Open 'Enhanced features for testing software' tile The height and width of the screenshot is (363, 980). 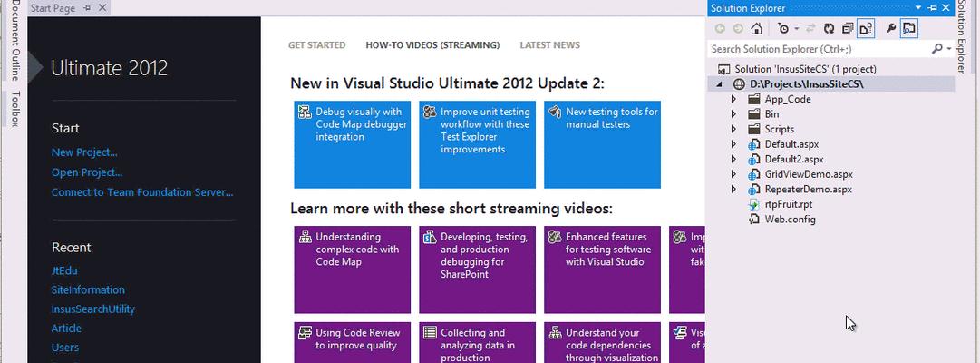click(603, 270)
